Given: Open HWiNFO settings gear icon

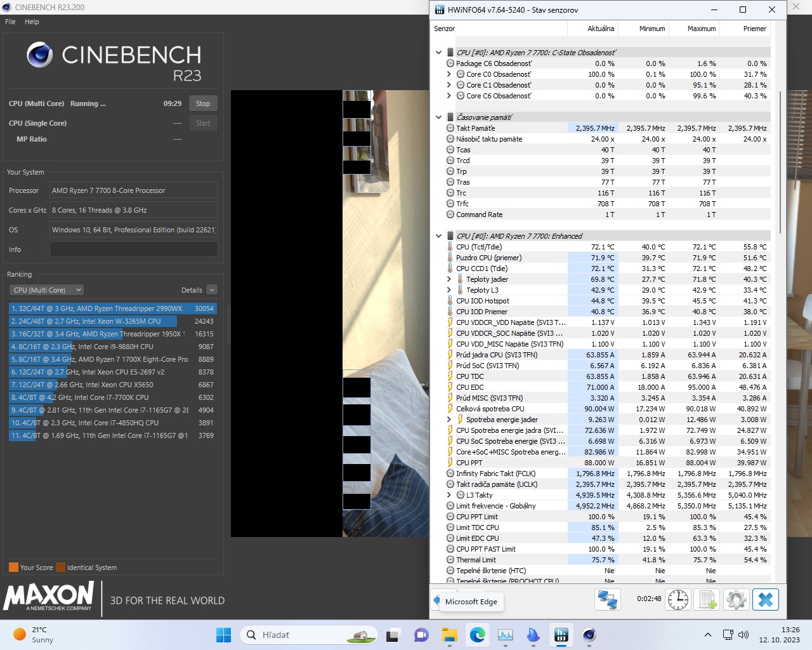Looking at the screenshot, I should (x=736, y=599).
